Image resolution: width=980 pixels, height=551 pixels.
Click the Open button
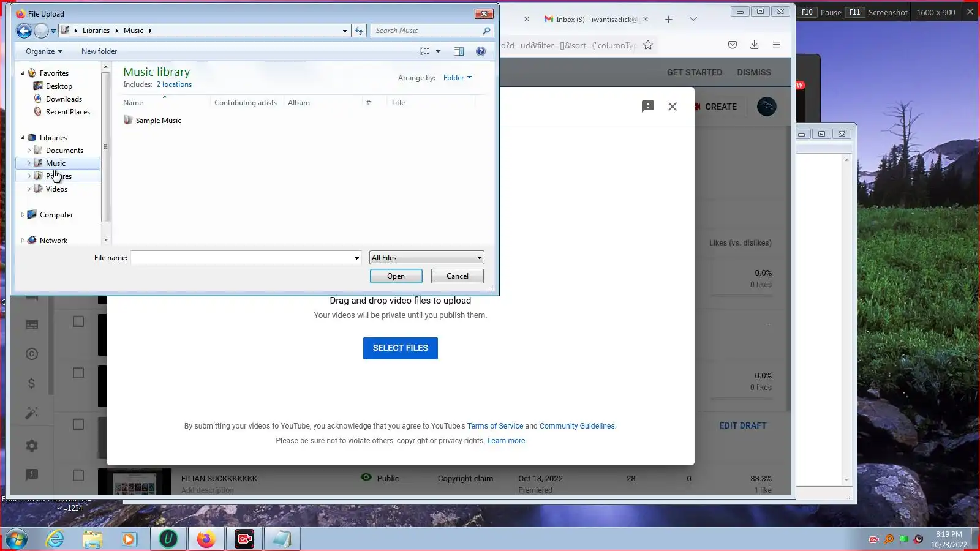[396, 276]
